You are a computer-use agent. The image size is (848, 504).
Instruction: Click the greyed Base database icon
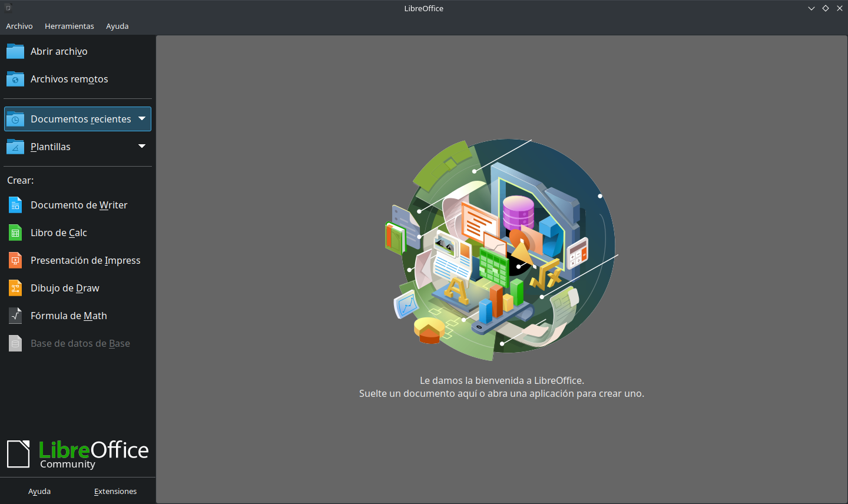15,343
